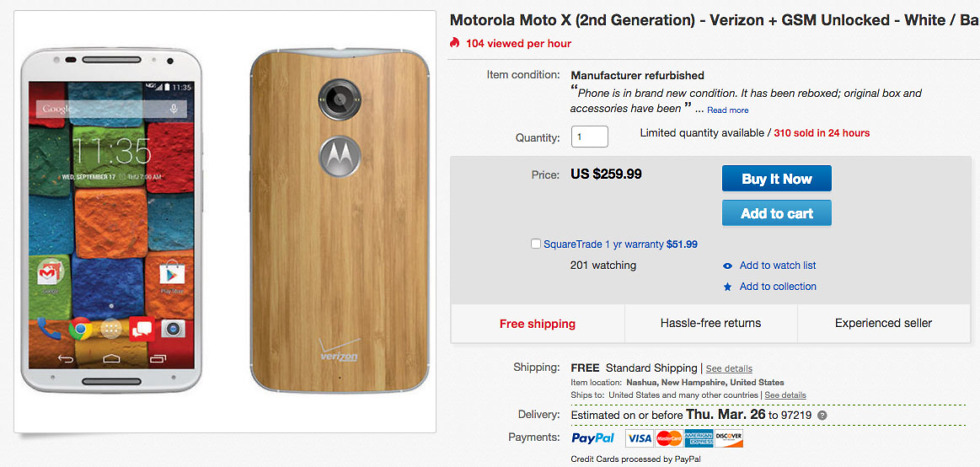Click the PayPal logo
Image resolution: width=980 pixels, height=467 pixels.
pos(592,438)
